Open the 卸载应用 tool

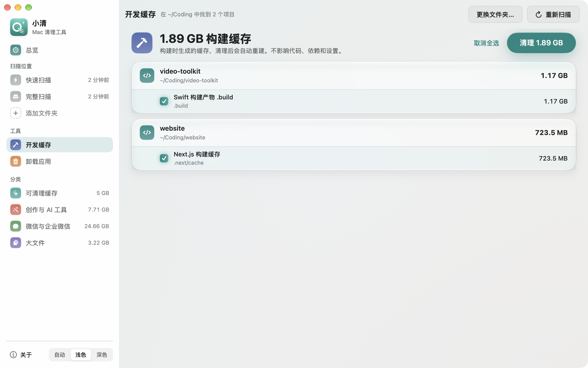(x=60, y=161)
